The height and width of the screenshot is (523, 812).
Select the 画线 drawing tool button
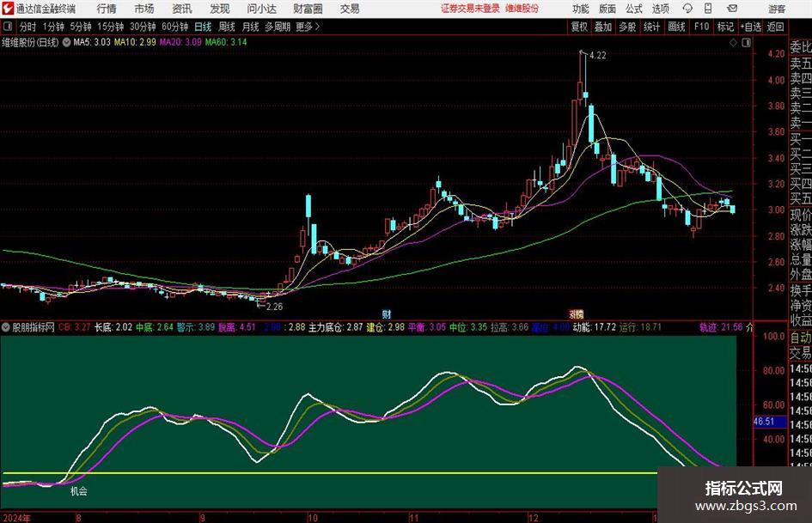point(676,27)
